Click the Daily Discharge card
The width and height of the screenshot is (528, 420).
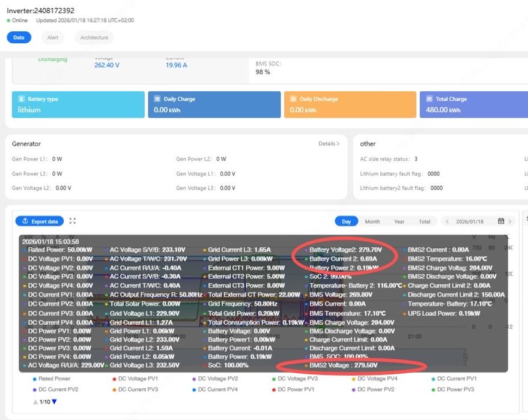pyautogui.click(x=350, y=104)
